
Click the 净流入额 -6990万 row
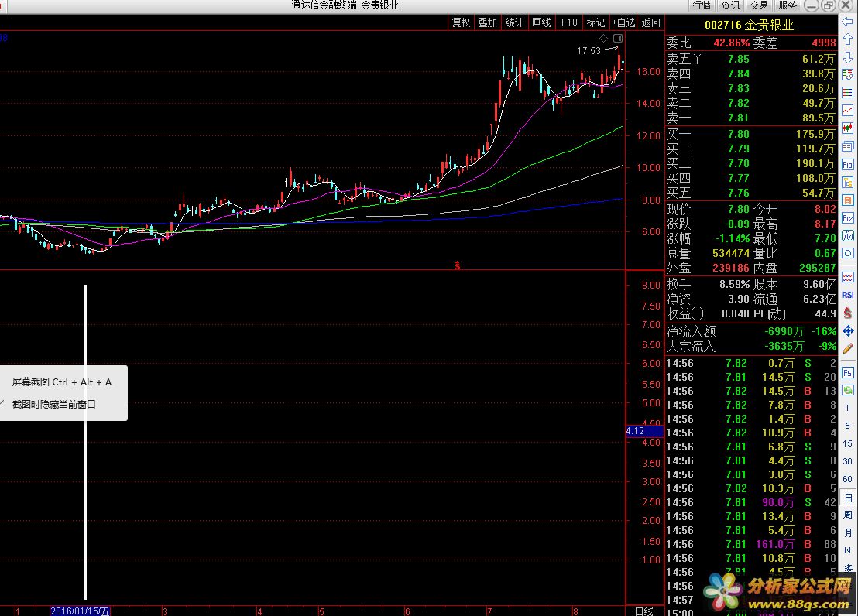click(751, 331)
